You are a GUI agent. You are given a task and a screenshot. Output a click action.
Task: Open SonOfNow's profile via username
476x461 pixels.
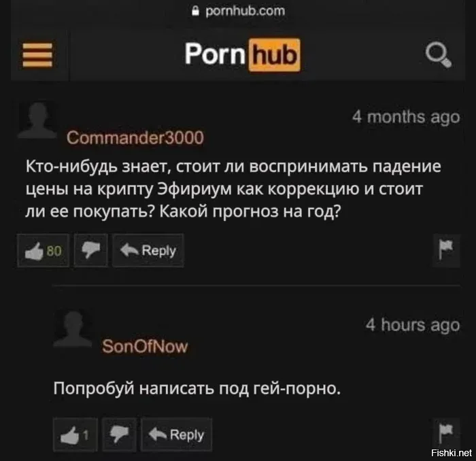click(x=145, y=346)
